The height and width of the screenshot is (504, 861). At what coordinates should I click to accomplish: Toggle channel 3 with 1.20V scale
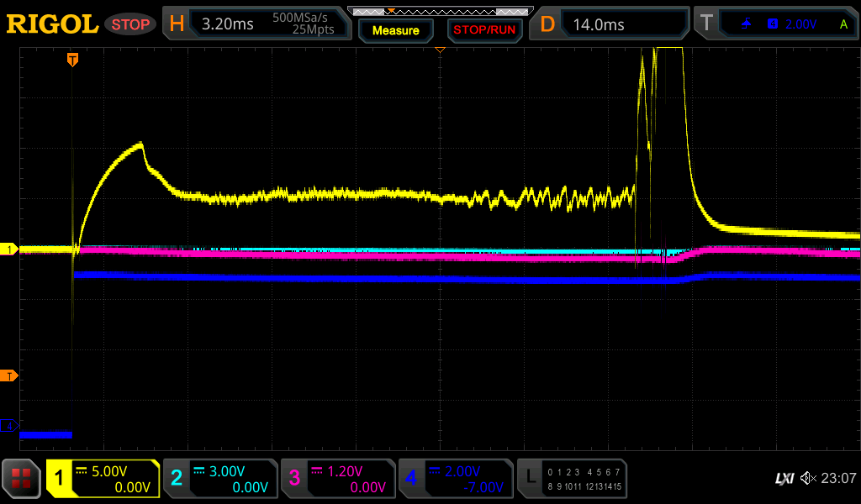[338, 479]
